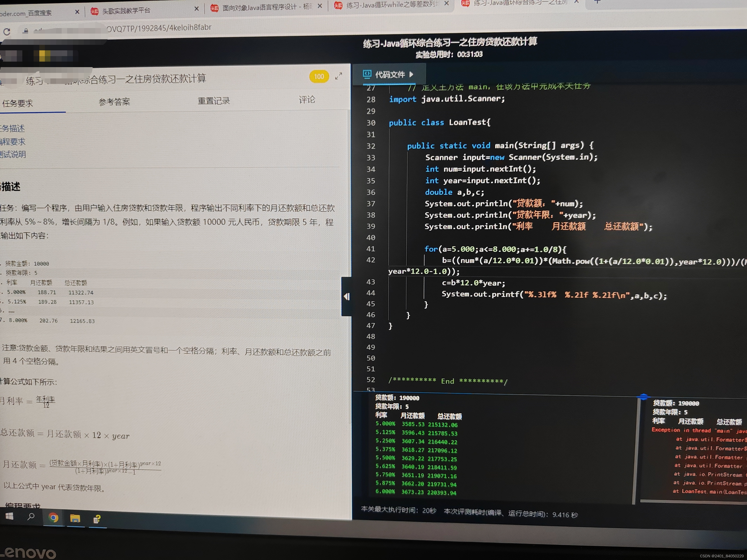Click the 编程要求 anchor link

tap(12, 141)
